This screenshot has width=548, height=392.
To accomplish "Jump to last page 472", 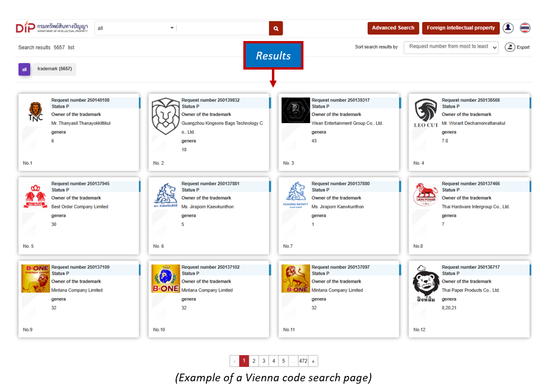I will (303, 361).
